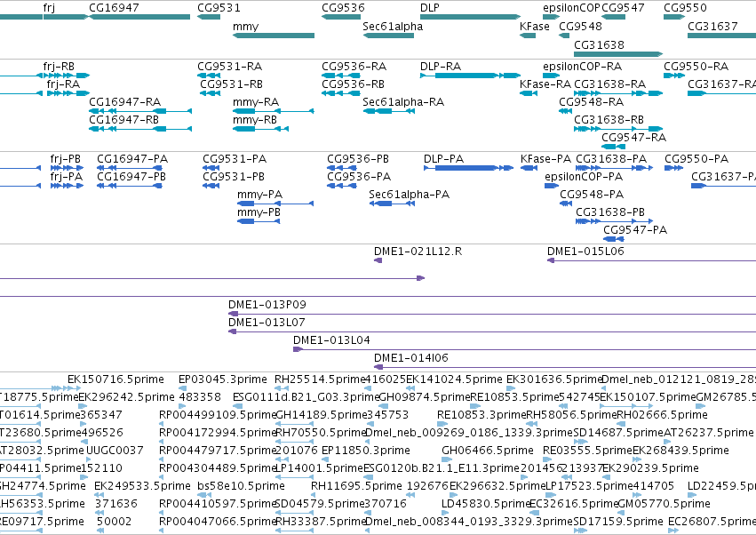The image size is (756, 535).
Task: Click the frj-RA transcript label
Action: click(x=63, y=84)
